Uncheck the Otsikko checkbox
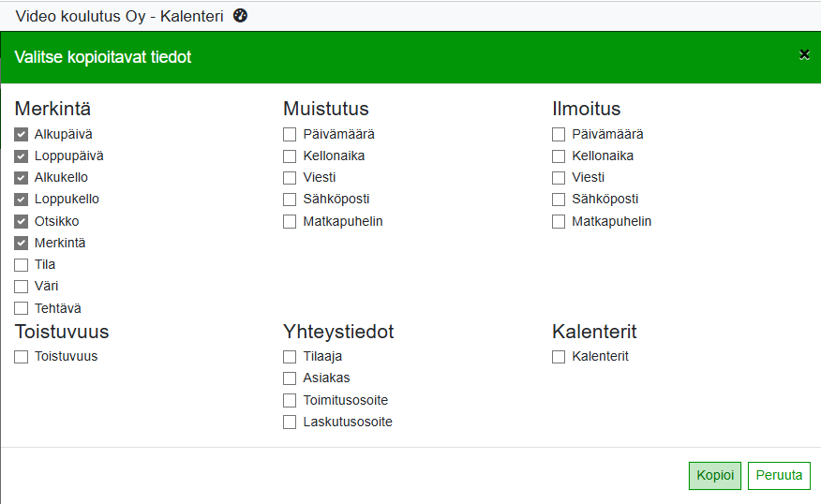This screenshot has width=821, height=504. point(21,222)
